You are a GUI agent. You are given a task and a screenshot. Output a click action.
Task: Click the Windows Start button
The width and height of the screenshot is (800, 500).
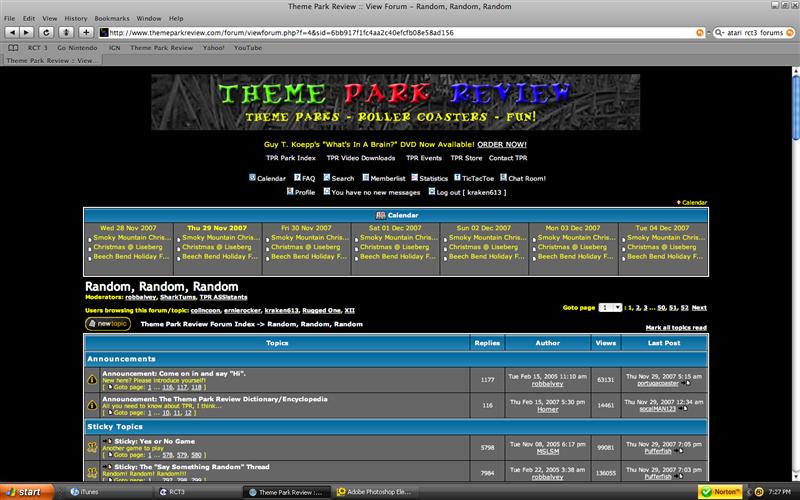(26, 492)
